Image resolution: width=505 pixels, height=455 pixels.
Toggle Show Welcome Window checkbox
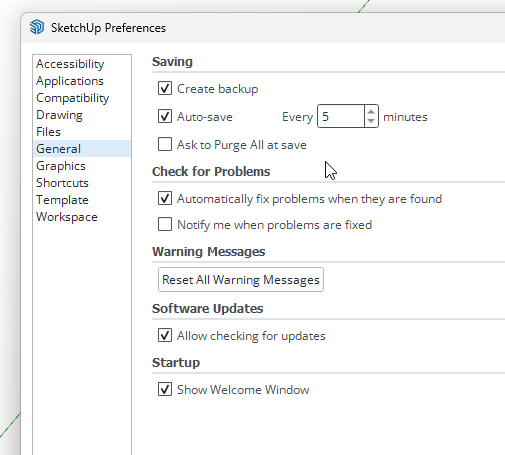(x=165, y=389)
